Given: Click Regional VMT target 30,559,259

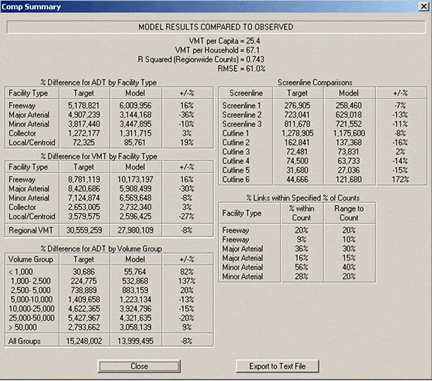Looking at the screenshot, I should point(84,230).
